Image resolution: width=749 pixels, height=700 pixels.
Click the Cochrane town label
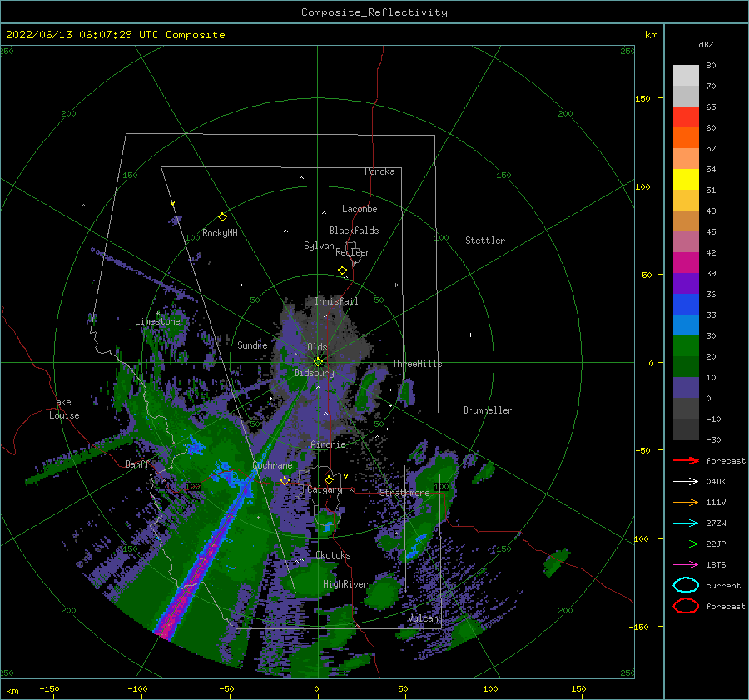pos(272,465)
